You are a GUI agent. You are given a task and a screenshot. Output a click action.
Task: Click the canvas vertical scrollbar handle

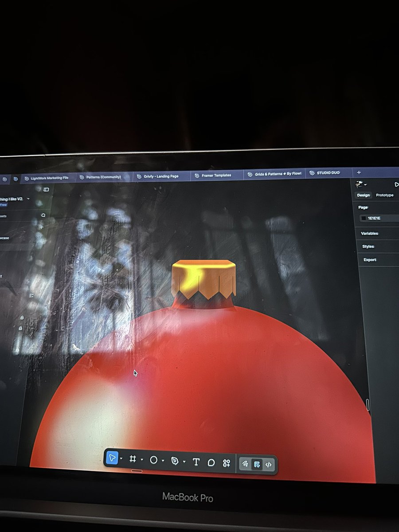(x=368, y=405)
